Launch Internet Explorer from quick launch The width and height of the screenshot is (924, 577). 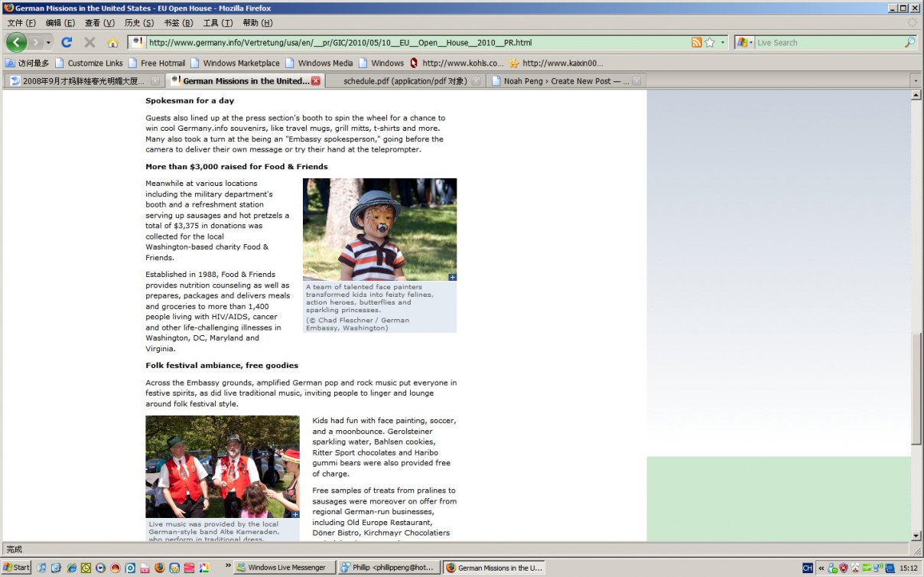(71, 568)
